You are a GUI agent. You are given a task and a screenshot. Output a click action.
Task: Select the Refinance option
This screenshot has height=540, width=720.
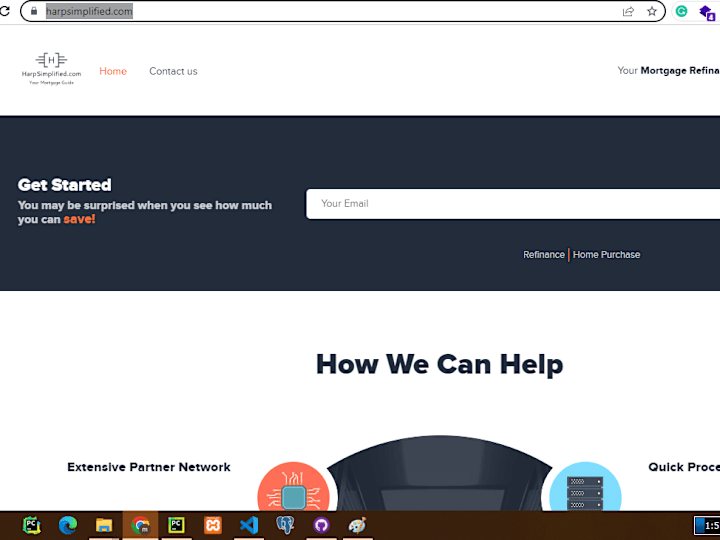544,255
